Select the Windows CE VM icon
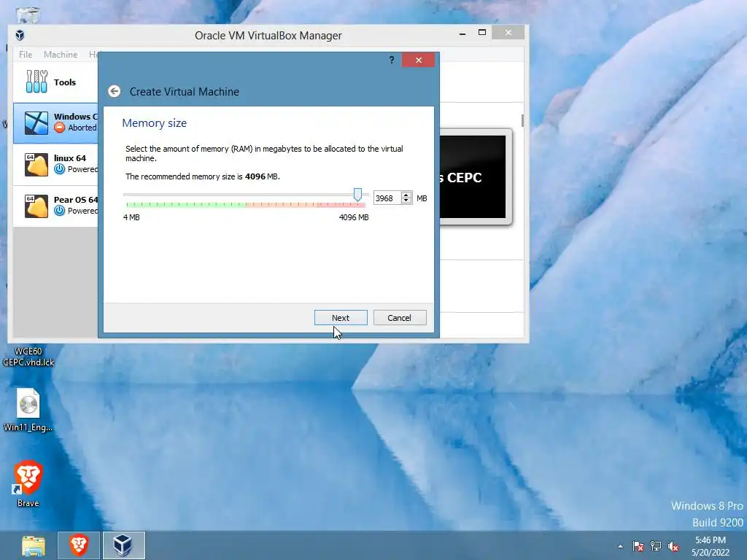This screenshot has height=560, width=747. click(36, 122)
